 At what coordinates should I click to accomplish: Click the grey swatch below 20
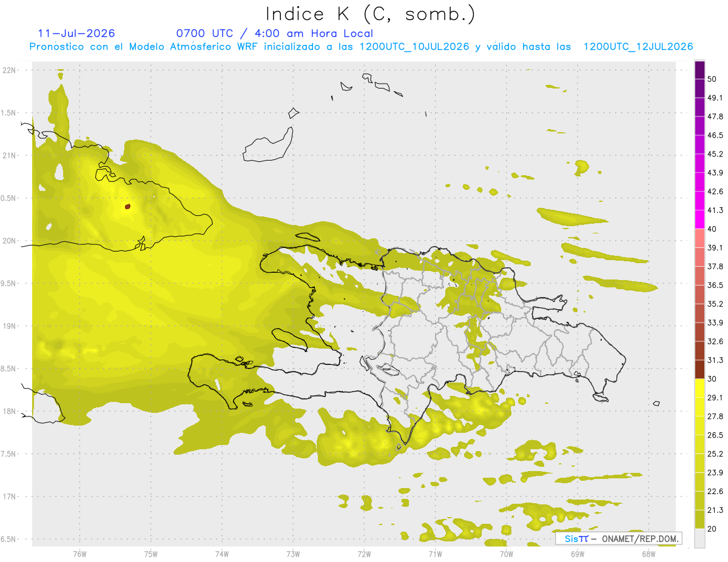pos(699,538)
